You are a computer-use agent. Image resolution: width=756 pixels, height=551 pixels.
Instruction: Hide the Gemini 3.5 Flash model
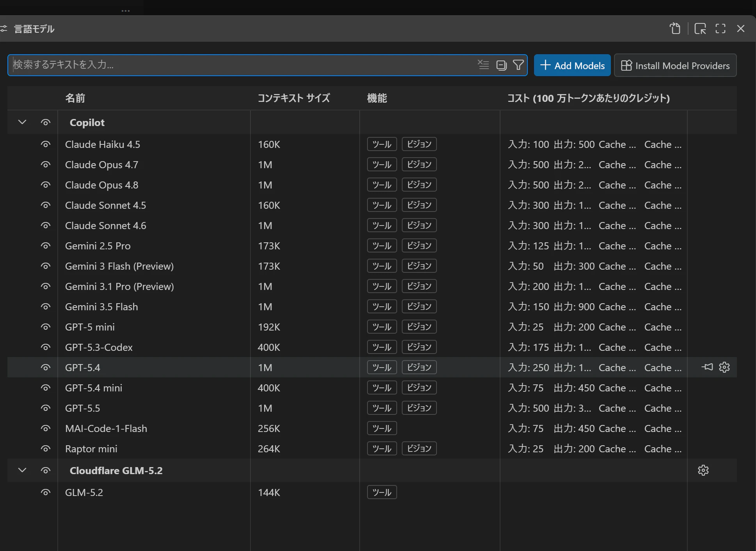tap(46, 307)
